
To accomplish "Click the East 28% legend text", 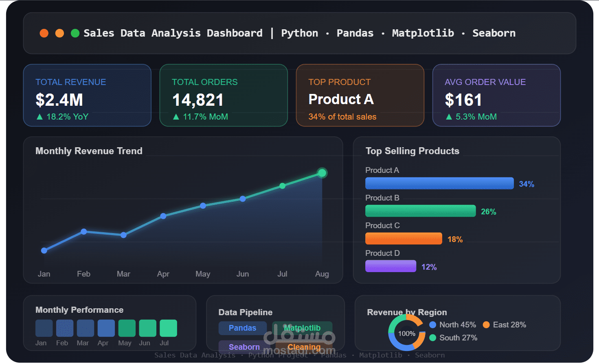I will [x=510, y=325].
